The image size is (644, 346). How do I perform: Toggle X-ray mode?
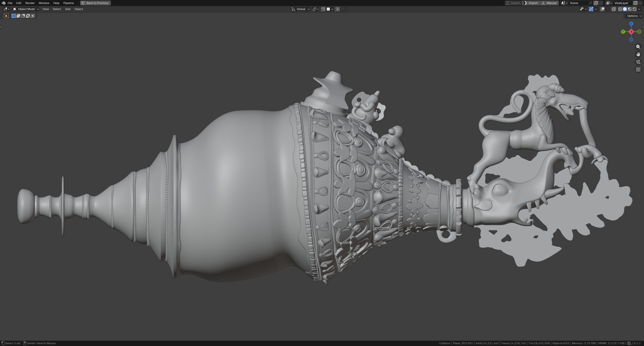pyautogui.click(x=614, y=9)
